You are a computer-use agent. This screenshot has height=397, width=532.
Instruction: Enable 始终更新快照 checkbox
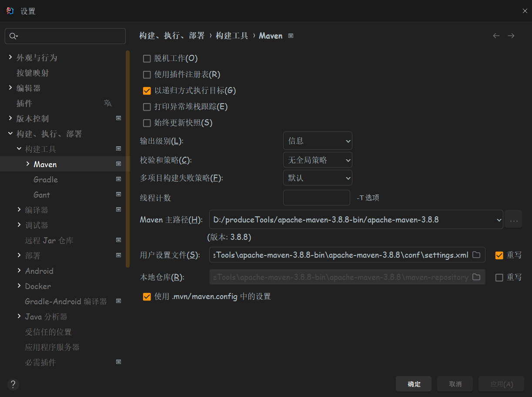pos(147,123)
